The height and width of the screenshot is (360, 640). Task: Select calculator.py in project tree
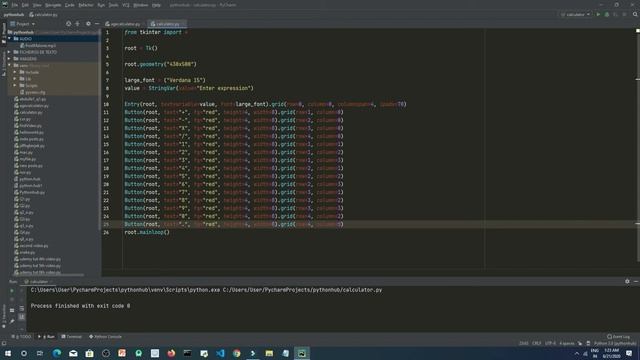coord(31,112)
